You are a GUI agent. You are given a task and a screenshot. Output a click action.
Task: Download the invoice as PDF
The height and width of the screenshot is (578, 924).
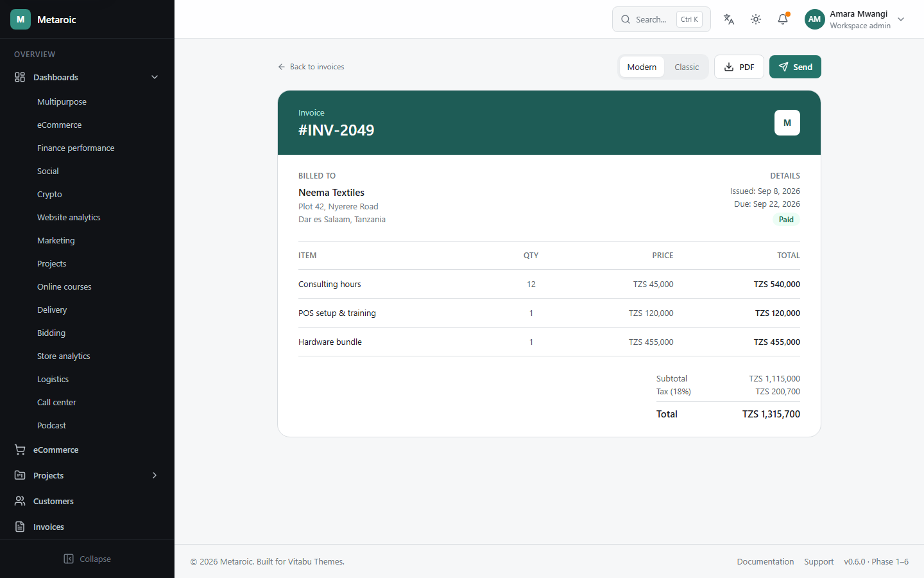[x=739, y=67]
